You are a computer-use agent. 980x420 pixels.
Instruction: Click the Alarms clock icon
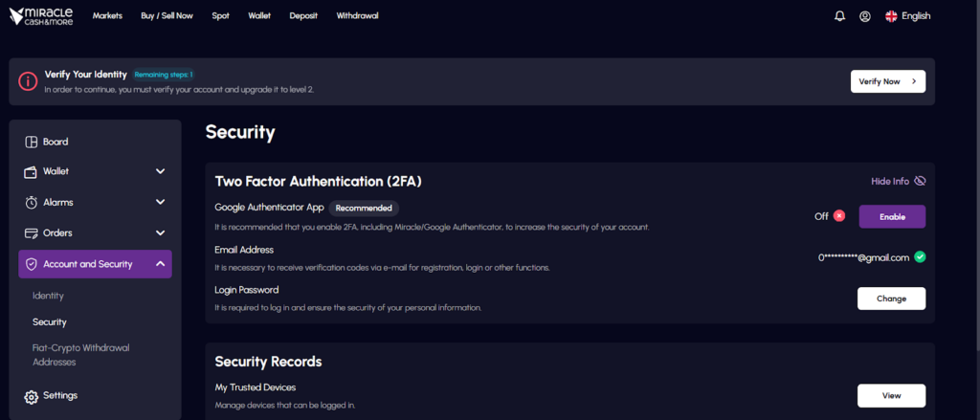coord(32,203)
